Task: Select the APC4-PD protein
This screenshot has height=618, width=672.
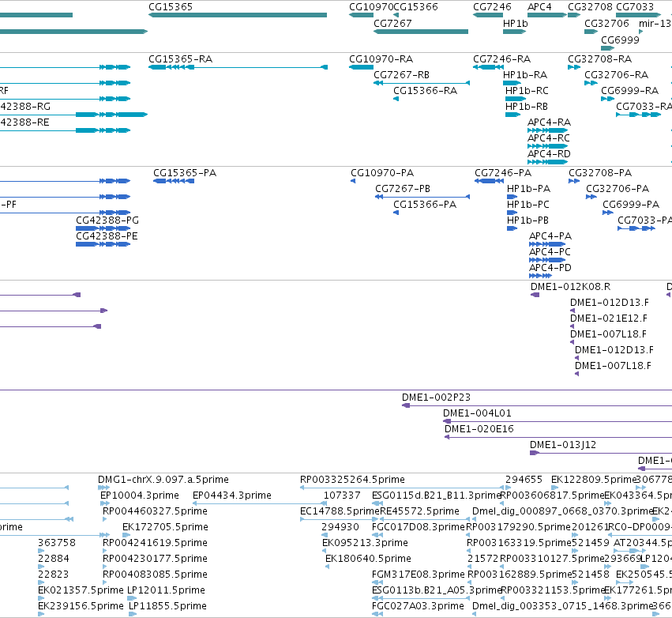Action: click(x=540, y=276)
